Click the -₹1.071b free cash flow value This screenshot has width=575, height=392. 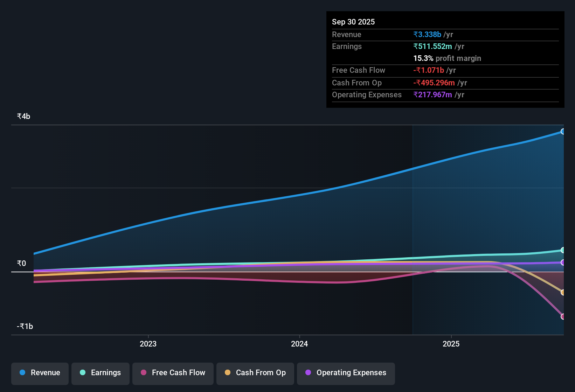429,70
